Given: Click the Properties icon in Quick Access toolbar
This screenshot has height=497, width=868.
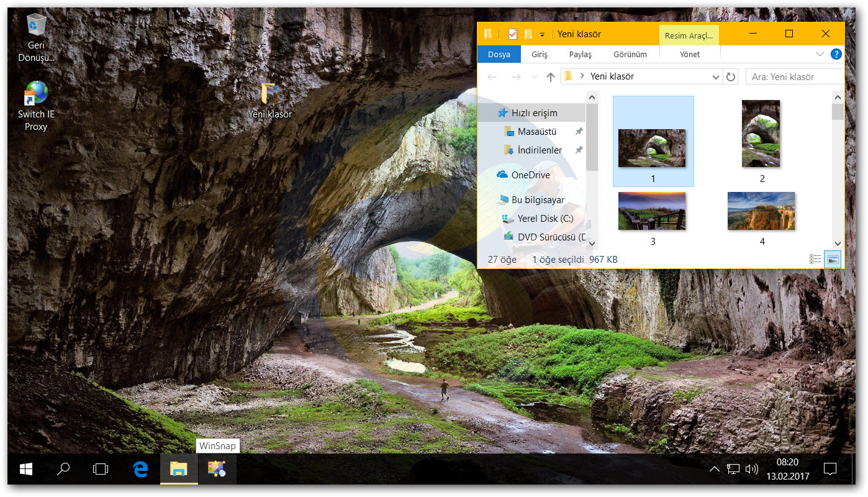Looking at the screenshot, I should (513, 34).
